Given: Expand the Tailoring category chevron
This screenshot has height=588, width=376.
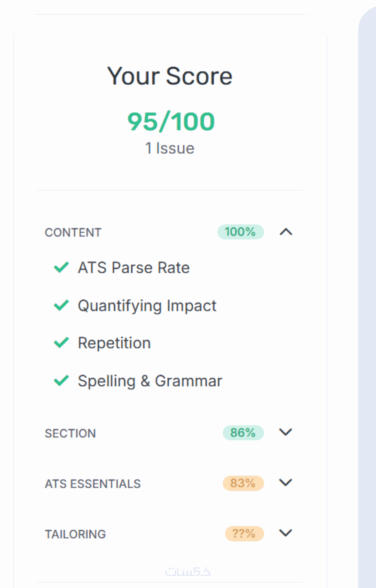Looking at the screenshot, I should pos(286,533).
